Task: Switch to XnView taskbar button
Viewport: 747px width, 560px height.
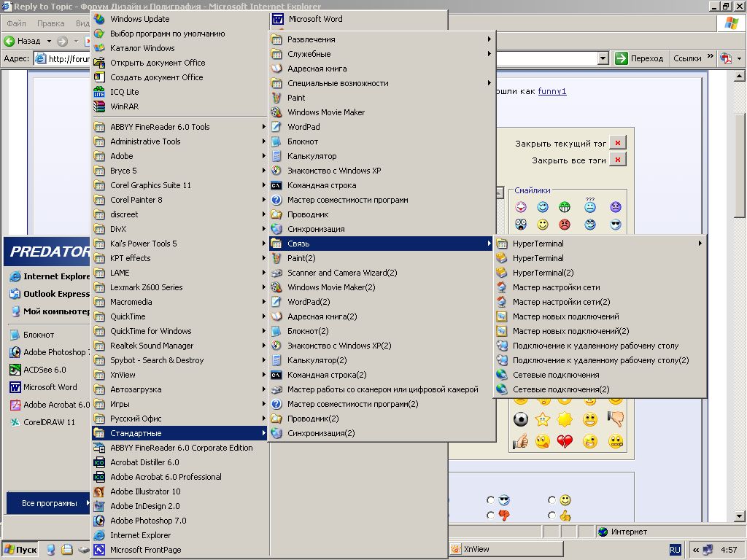Action: (x=505, y=549)
